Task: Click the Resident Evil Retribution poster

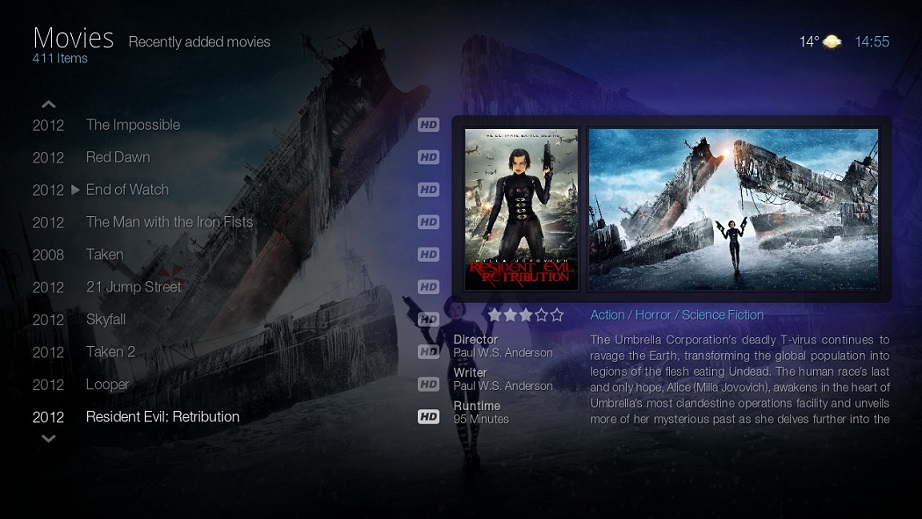Action: [x=522, y=209]
